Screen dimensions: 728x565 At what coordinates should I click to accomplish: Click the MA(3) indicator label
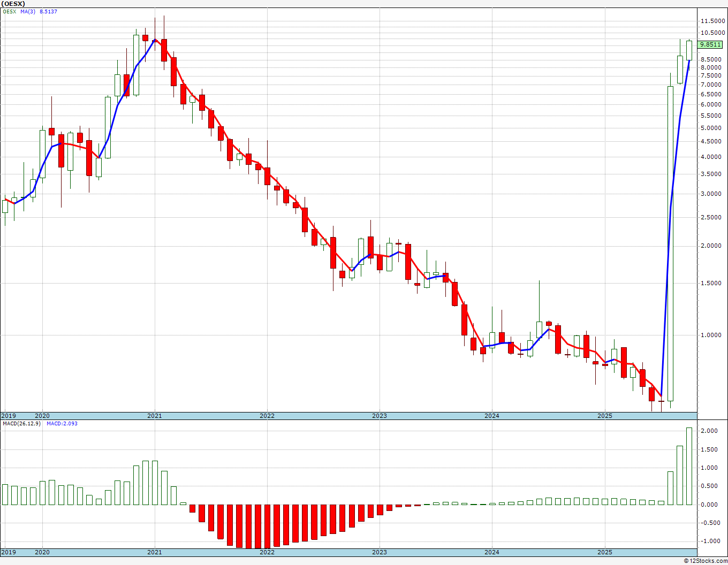pos(28,11)
